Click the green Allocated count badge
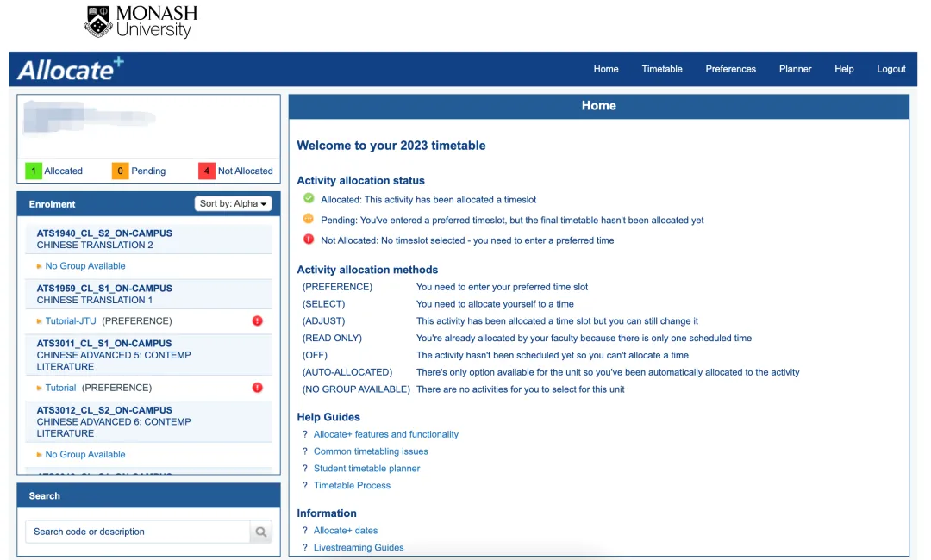This screenshot has height=560, width=931. pos(34,171)
